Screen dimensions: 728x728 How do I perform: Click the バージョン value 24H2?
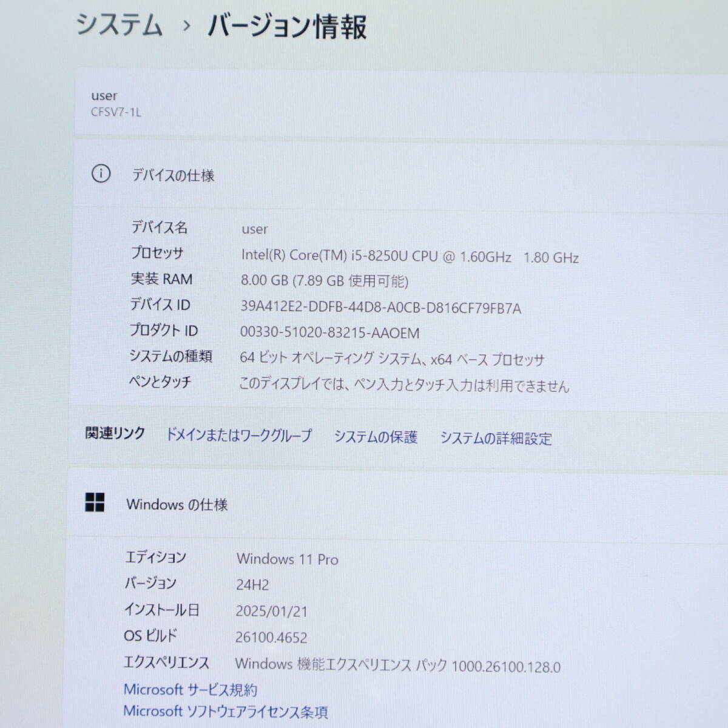[252, 585]
